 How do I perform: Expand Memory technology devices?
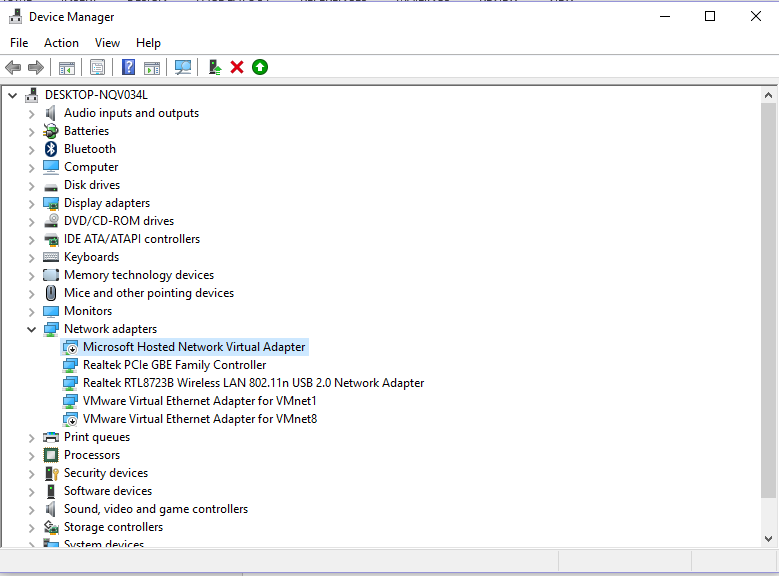point(31,276)
